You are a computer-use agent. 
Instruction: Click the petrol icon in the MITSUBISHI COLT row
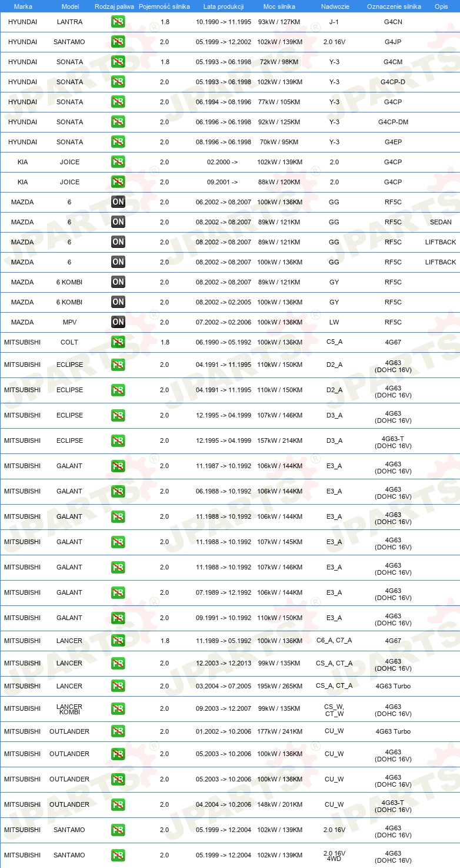(x=118, y=342)
